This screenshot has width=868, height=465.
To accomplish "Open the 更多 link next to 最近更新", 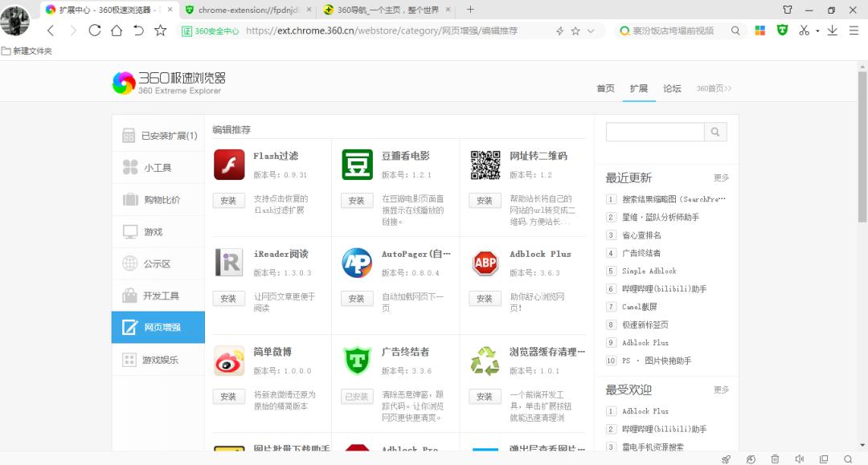I will (721, 177).
